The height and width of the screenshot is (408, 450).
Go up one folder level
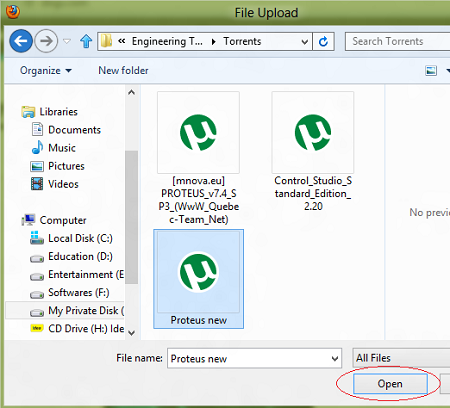[86, 41]
